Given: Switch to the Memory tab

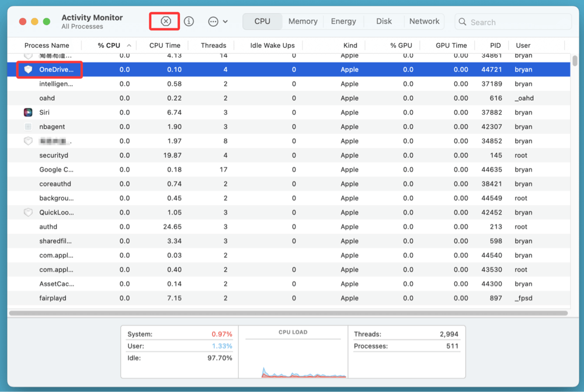Looking at the screenshot, I should click(303, 21).
